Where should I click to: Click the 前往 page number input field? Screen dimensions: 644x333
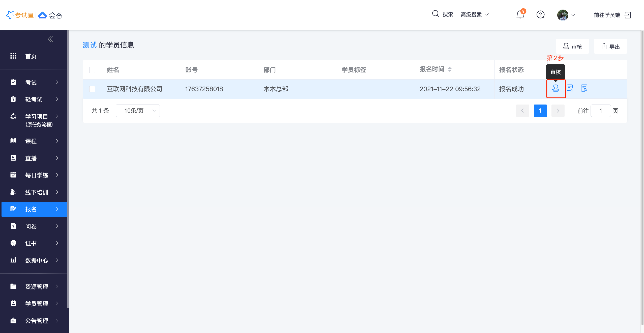pos(600,111)
